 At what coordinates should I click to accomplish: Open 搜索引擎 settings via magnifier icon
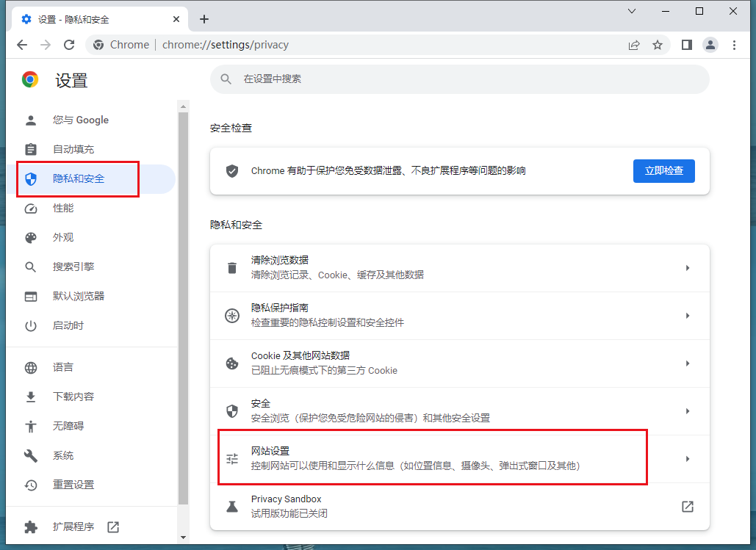[x=30, y=267]
